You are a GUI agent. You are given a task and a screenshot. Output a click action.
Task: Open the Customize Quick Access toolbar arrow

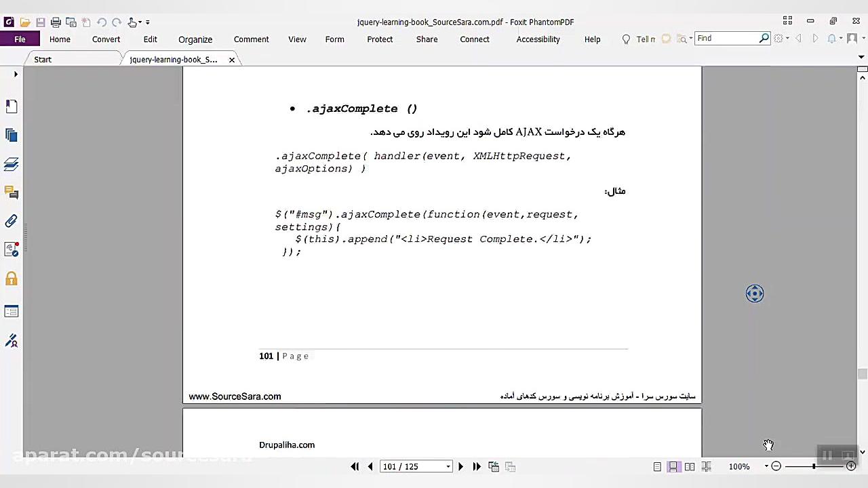pyautogui.click(x=148, y=22)
